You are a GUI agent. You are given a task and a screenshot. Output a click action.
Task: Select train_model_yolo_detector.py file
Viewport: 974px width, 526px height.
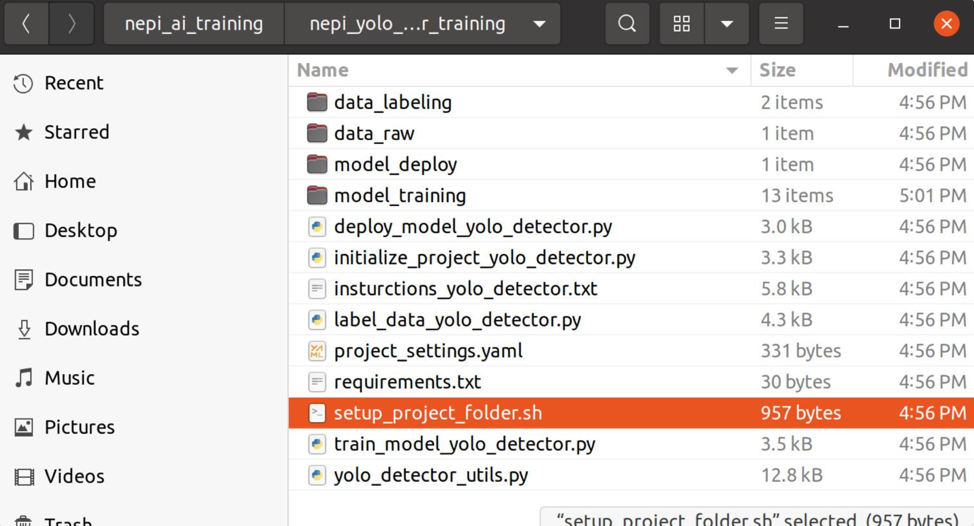464,444
